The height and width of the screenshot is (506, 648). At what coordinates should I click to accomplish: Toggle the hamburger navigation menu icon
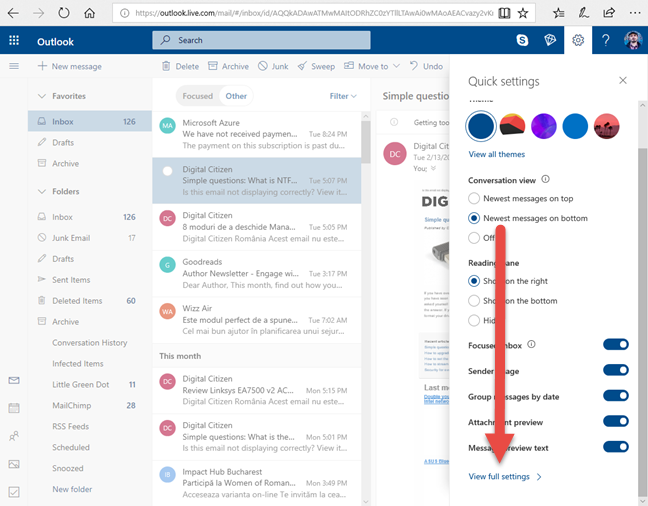(x=14, y=66)
